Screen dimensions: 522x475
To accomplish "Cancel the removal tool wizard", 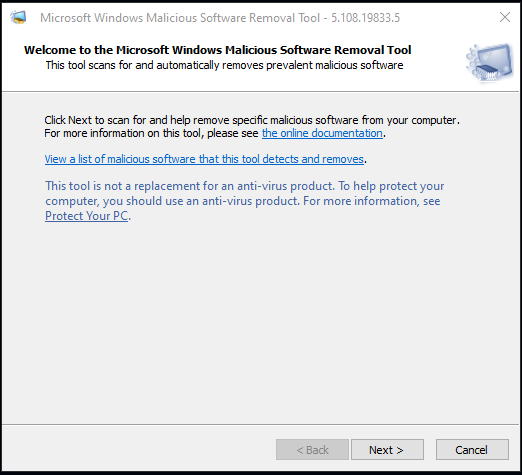I will (x=472, y=450).
